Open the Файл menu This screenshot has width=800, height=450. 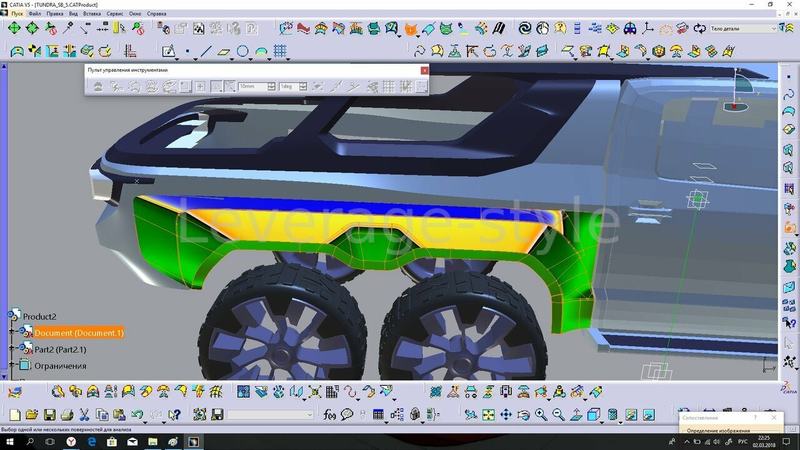click(x=35, y=14)
